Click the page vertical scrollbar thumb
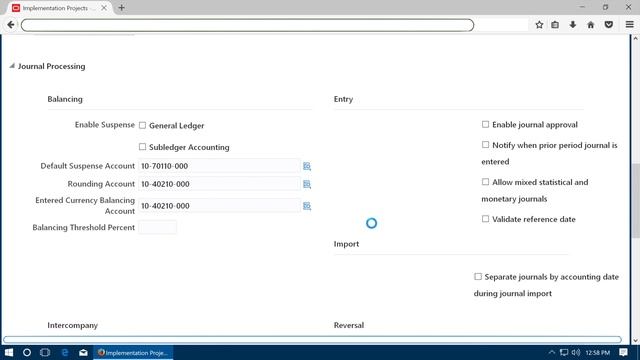640x360 pixels. pyautogui.click(x=635, y=200)
